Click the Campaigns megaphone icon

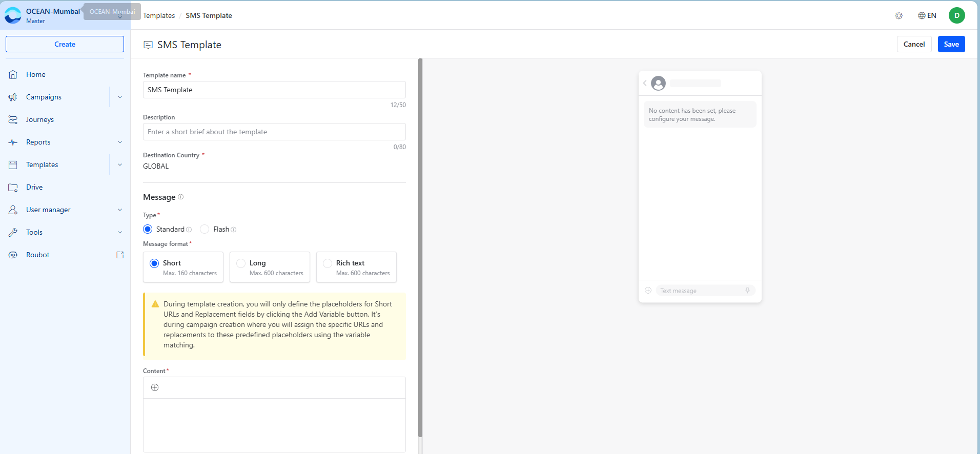[x=13, y=97]
